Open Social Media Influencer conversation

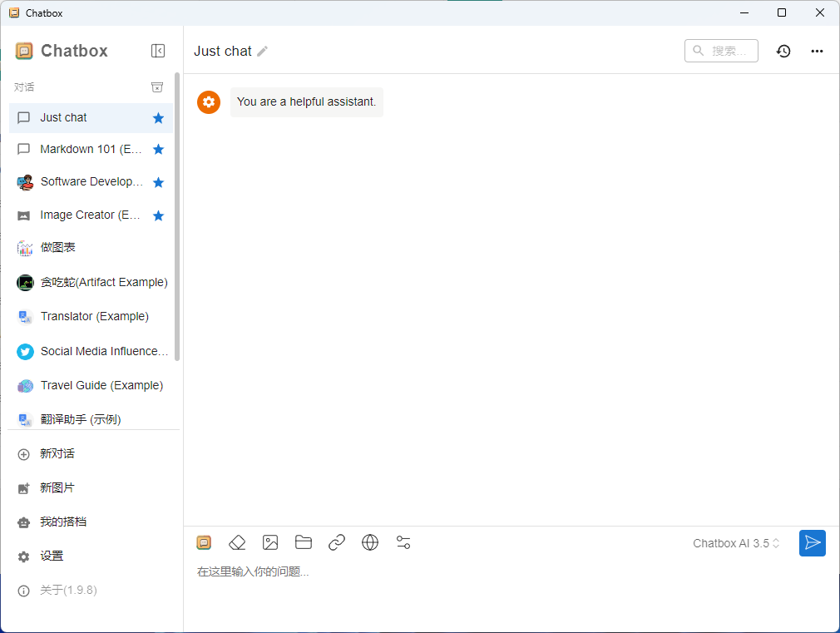(x=91, y=351)
